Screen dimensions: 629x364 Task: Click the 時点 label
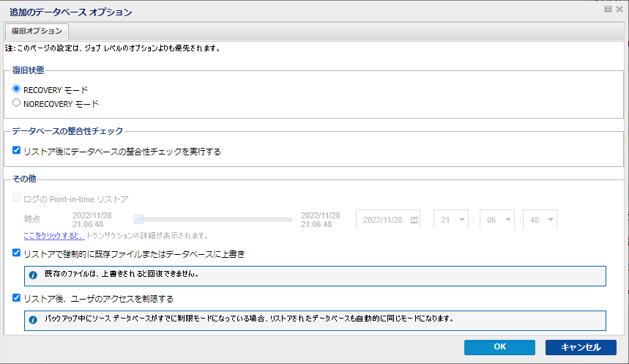[32, 219]
